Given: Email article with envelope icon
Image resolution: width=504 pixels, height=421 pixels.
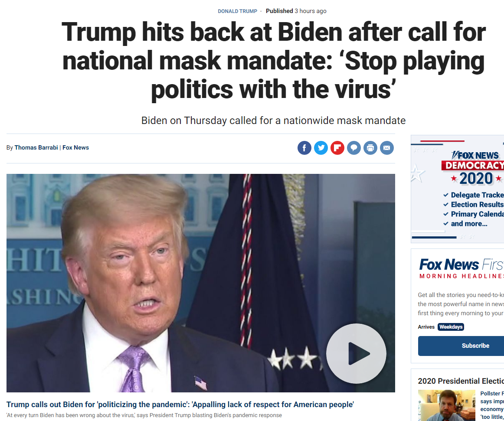Looking at the screenshot, I should point(387,148).
